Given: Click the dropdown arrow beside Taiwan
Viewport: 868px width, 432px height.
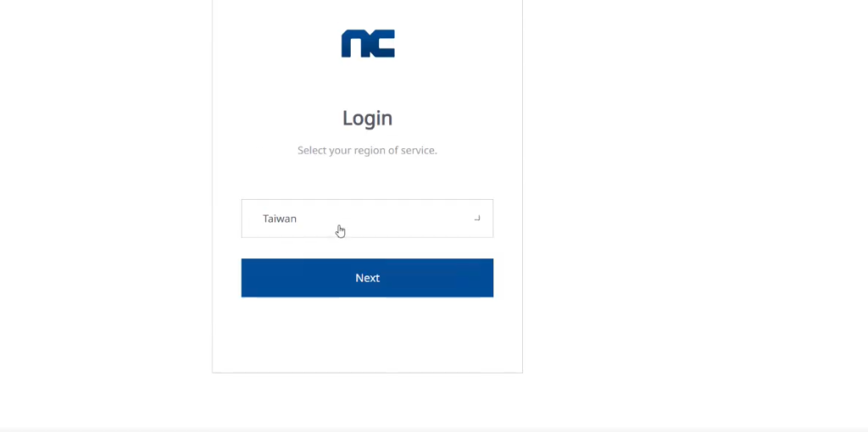Looking at the screenshot, I should (x=477, y=219).
